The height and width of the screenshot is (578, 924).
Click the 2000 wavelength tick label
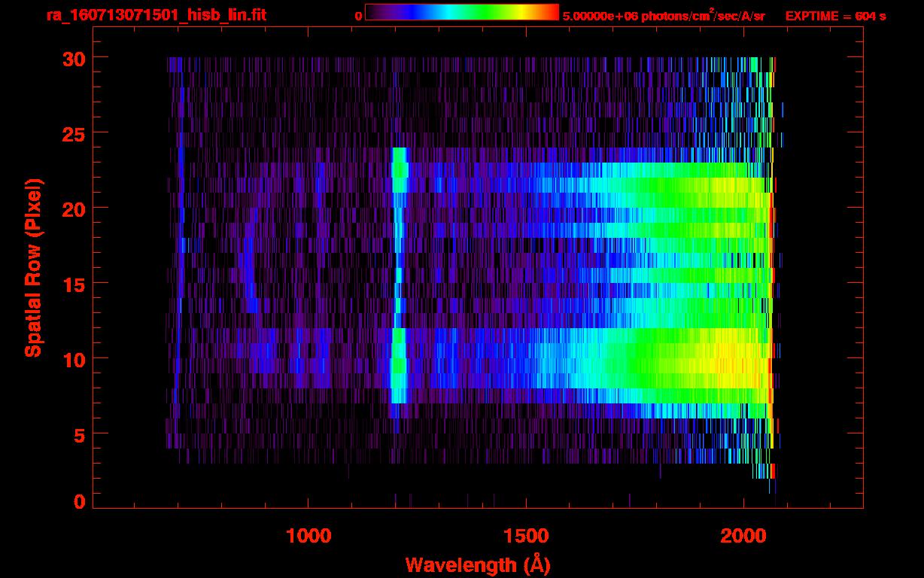[x=743, y=535]
